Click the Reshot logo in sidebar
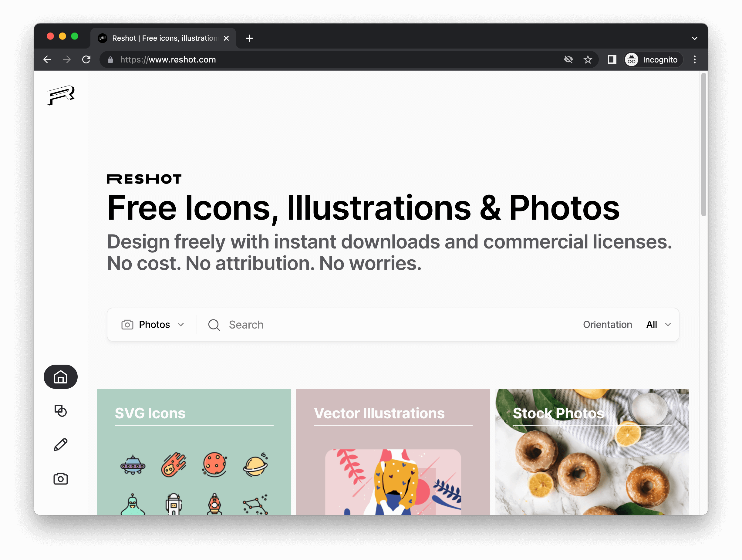This screenshot has height=560, width=742. (60, 95)
